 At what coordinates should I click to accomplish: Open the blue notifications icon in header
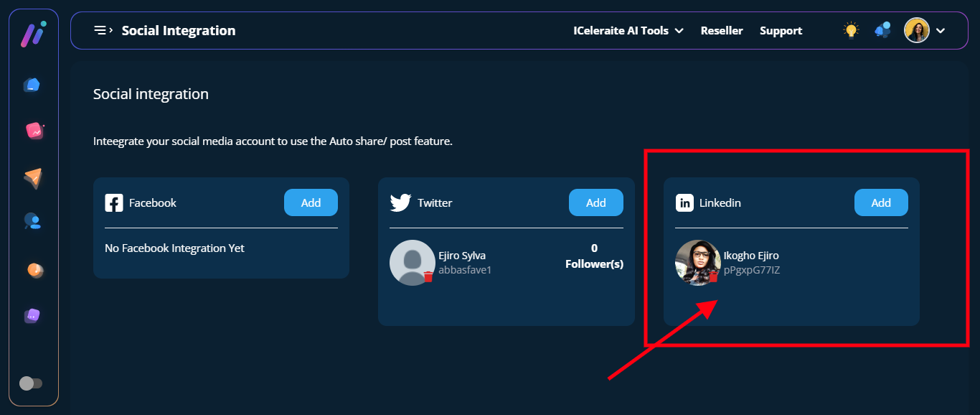click(882, 30)
